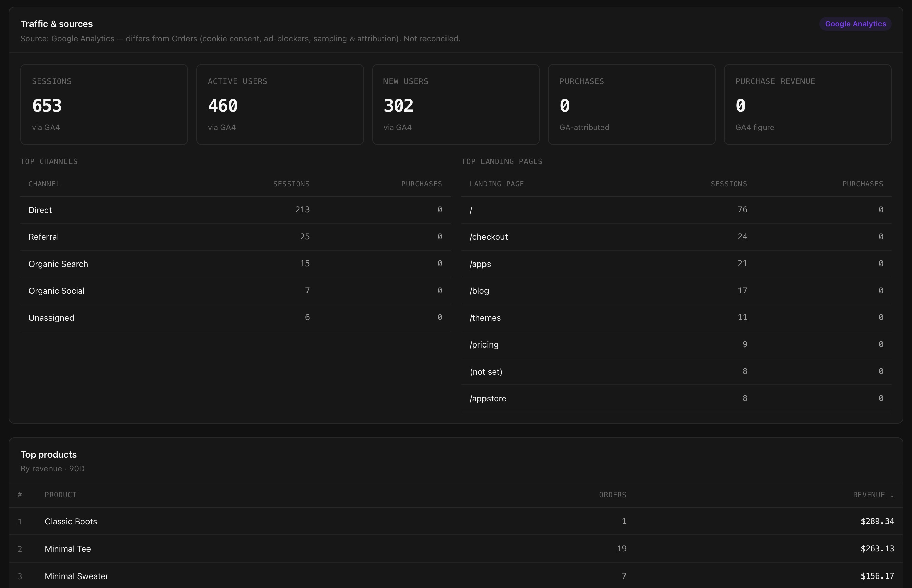This screenshot has width=912, height=588.
Task: Open the Sessions metric card
Action: (x=104, y=104)
